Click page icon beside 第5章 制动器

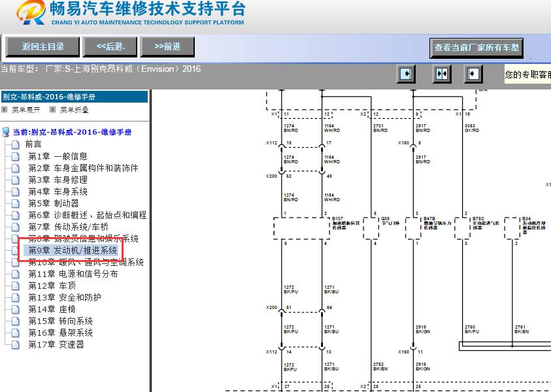15,203
